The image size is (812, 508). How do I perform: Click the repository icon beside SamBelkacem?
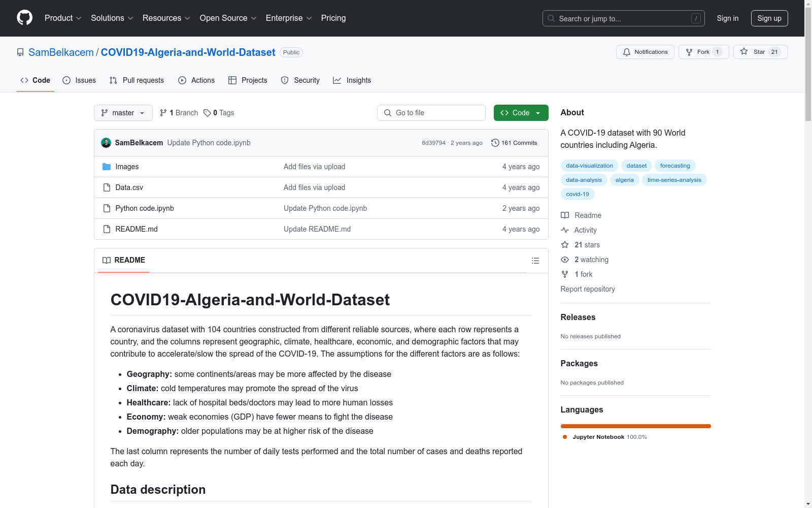(20, 52)
